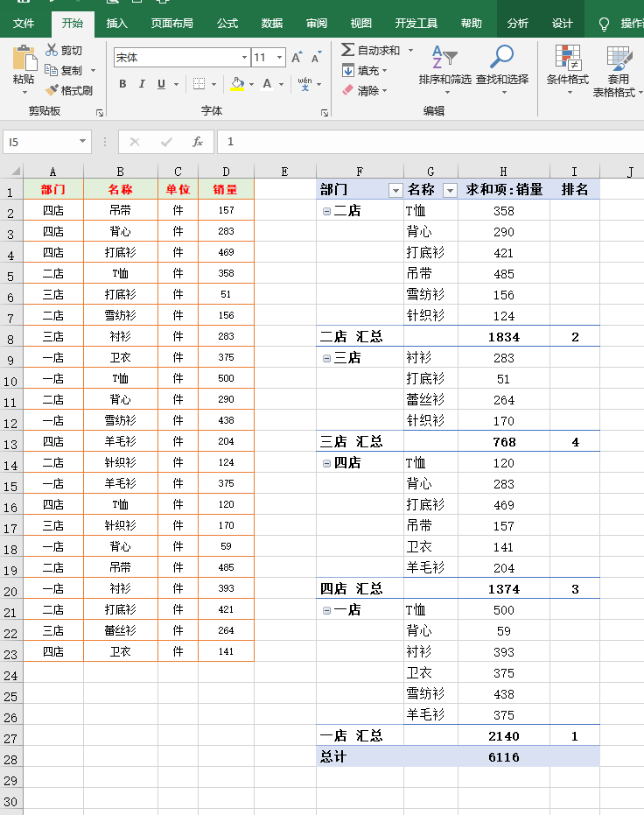Image resolution: width=644 pixels, height=815 pixels.
Task: Click the decrease font size icon
Action: pos(316,57)
